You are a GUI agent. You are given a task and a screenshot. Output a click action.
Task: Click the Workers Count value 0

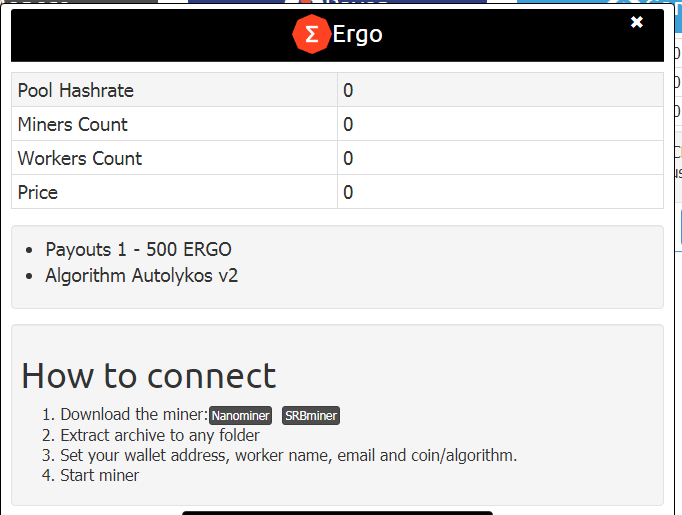click(x=348, y=158)
